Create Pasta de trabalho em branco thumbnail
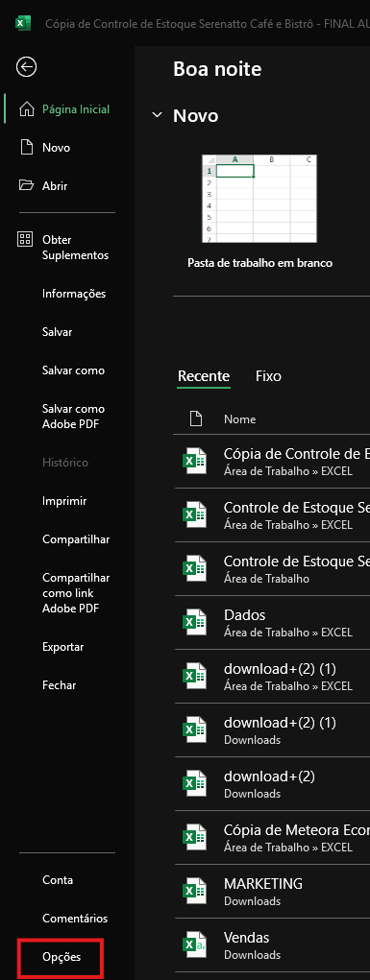The height and width of the screenshot is (980, 370). 259,199
